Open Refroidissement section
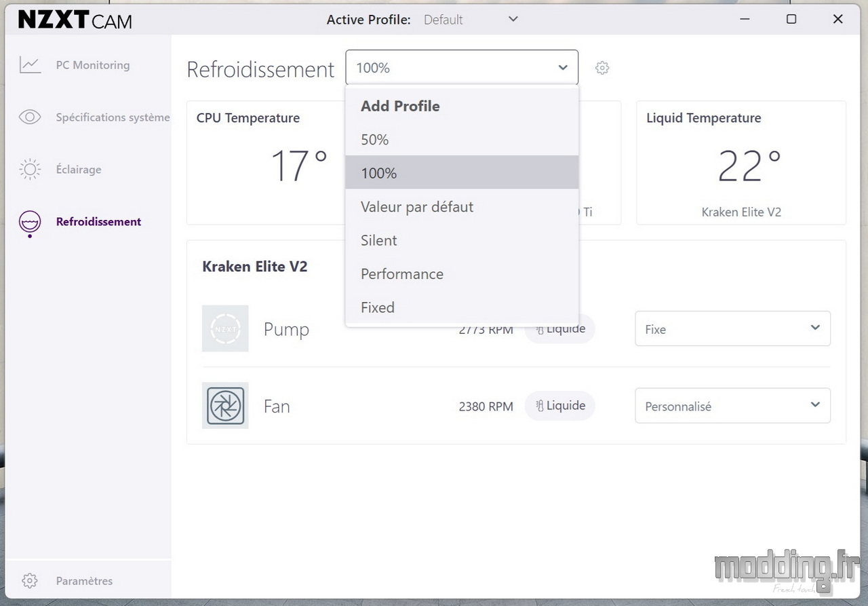This screenshot has height=606, width=868. point(98,221)
